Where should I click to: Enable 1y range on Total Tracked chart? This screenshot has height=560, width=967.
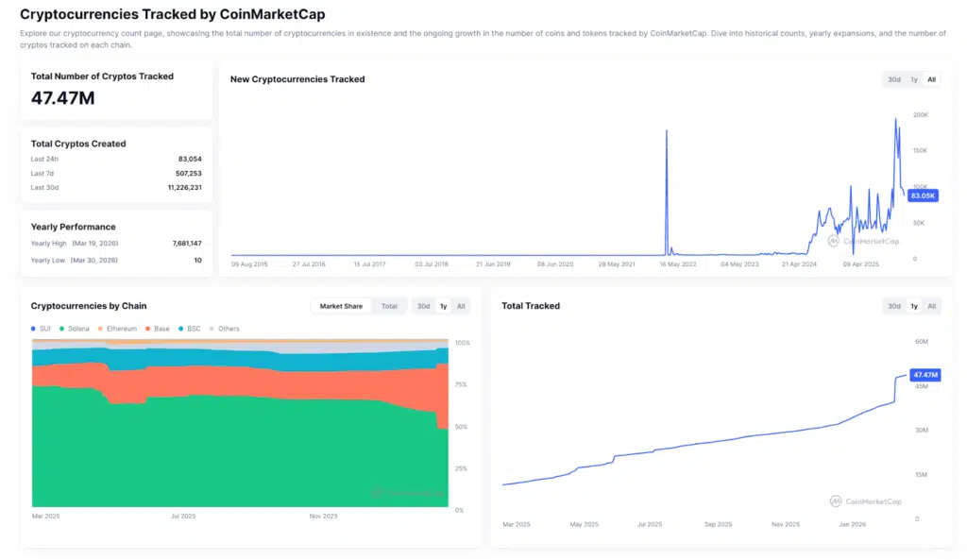(x=912, y=306)
